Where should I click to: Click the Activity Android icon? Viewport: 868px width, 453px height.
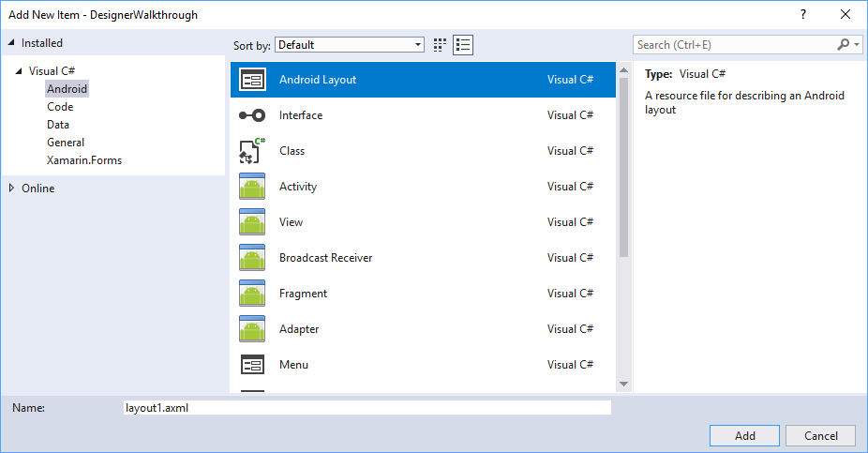click(x=252, y=187)
